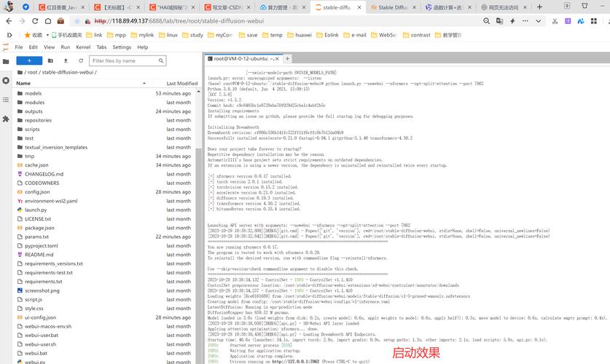Select screenshot.png in the file list

click(x=42, y=290)
